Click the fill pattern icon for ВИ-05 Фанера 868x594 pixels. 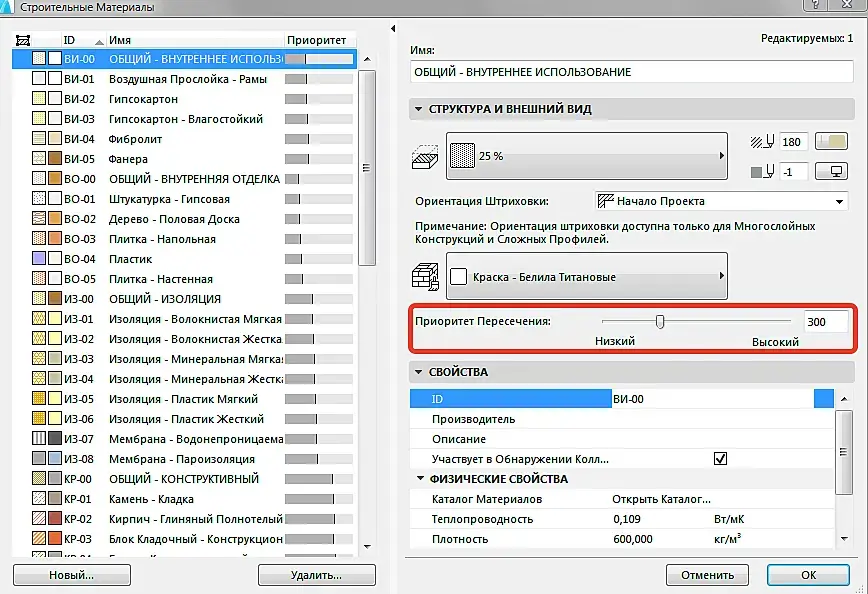point(39,159)
